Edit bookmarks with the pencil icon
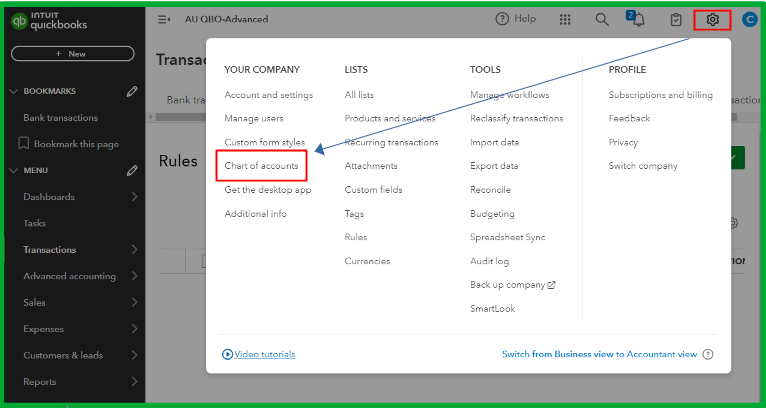 click(132, 91)
